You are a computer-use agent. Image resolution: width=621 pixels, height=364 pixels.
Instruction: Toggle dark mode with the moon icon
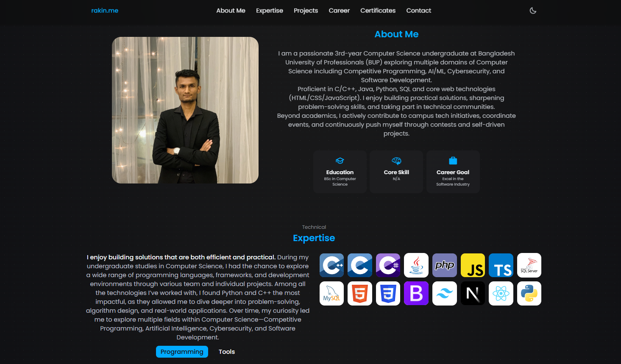(533, 11)
